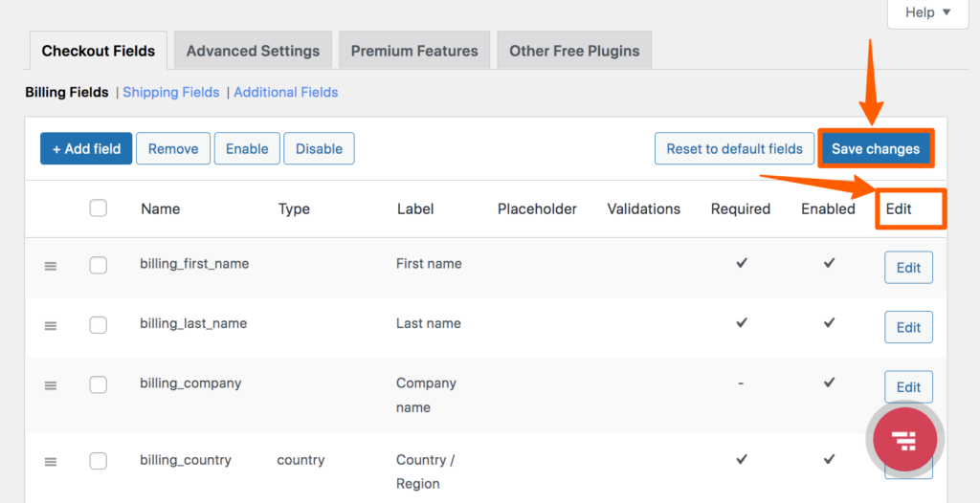Click the Name column header

161,209
